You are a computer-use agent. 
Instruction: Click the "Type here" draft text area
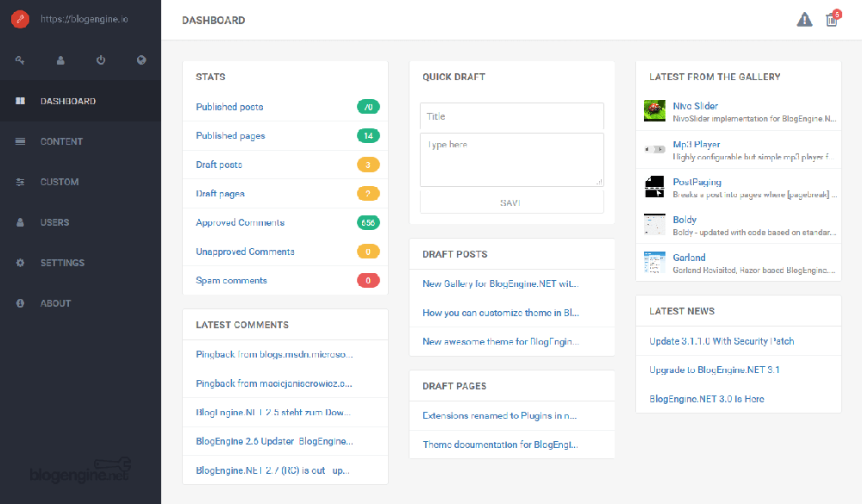click(x=511, y=159)
